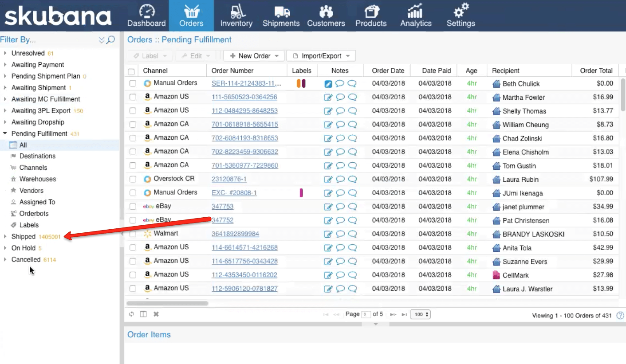Screen dimensions: 626x364
Task: Check the janet plummer eBay row
Action: click(133, 207)
